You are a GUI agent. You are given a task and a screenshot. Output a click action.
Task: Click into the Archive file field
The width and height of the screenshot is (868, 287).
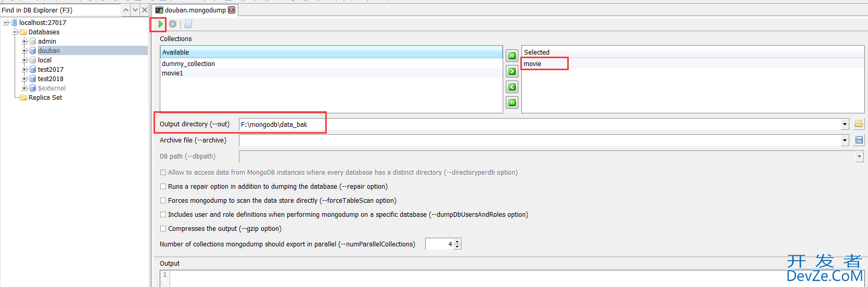[x=540, y=140]
